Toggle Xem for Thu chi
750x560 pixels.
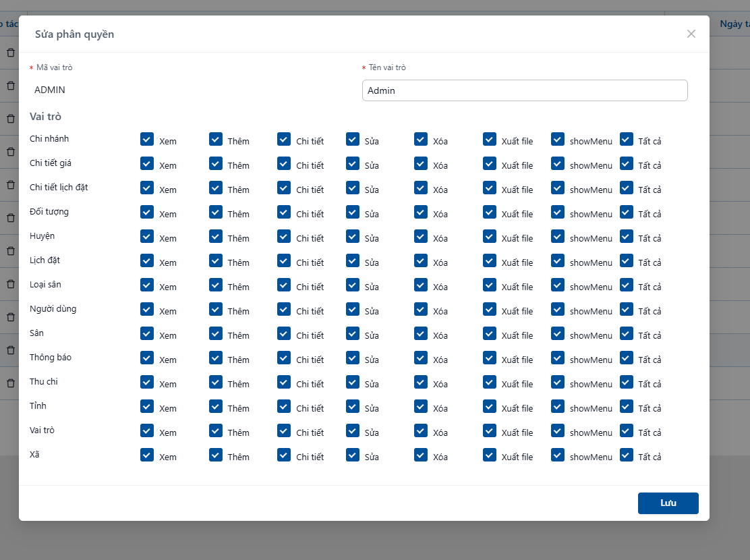(147, 383)
